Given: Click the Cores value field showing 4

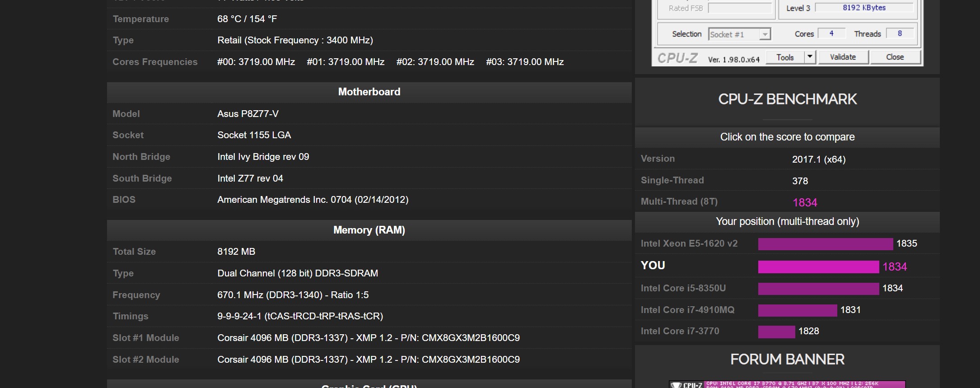Looking at the screenshot, I should pos(831,33).
